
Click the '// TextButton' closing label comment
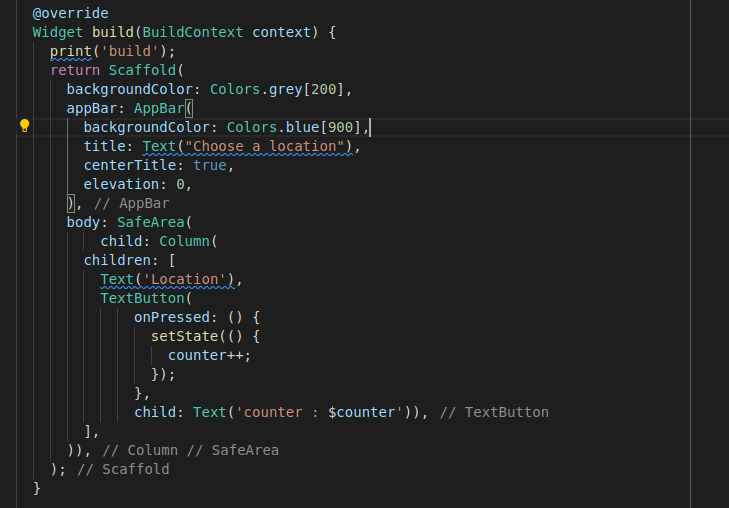click(494, 412)
